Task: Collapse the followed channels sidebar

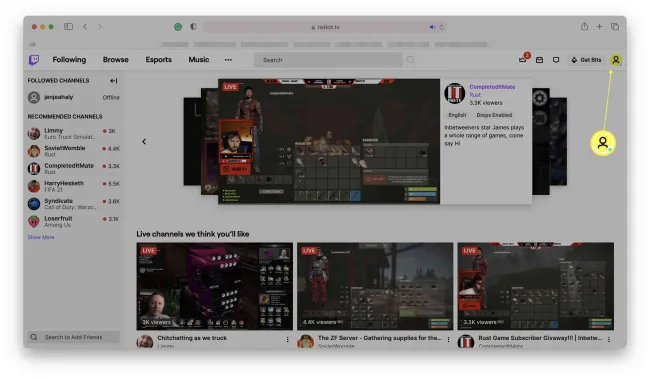Action: click(x=114, y=81)
